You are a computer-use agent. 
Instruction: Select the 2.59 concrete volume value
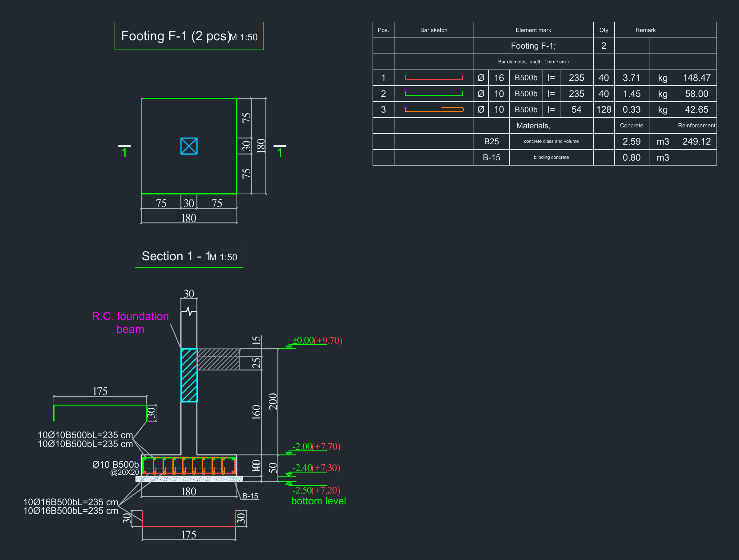pos(632,141)
